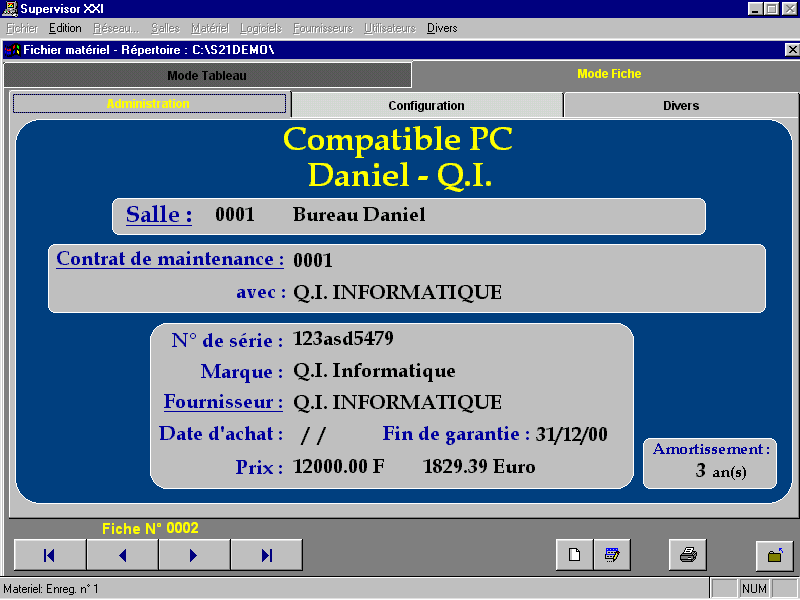Click the Compatible PC heading
800x600 pixels.
[x=398, y=139]
